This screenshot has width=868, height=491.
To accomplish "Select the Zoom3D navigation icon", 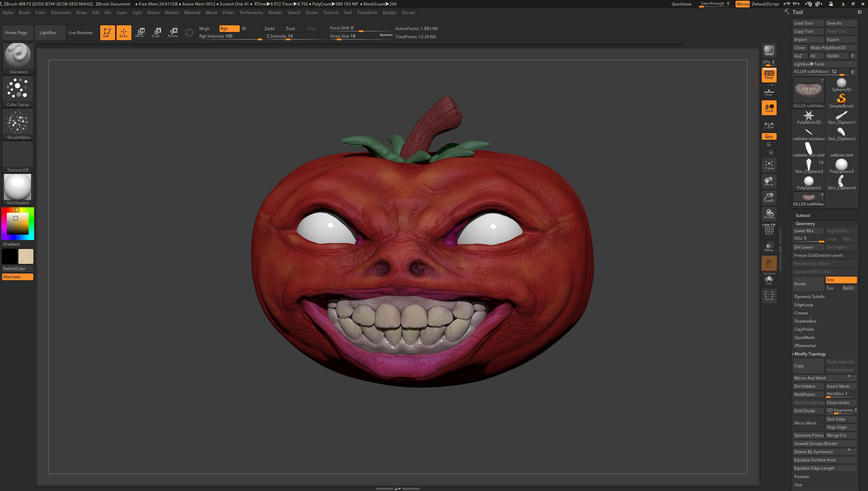I will tap(769, 197).
